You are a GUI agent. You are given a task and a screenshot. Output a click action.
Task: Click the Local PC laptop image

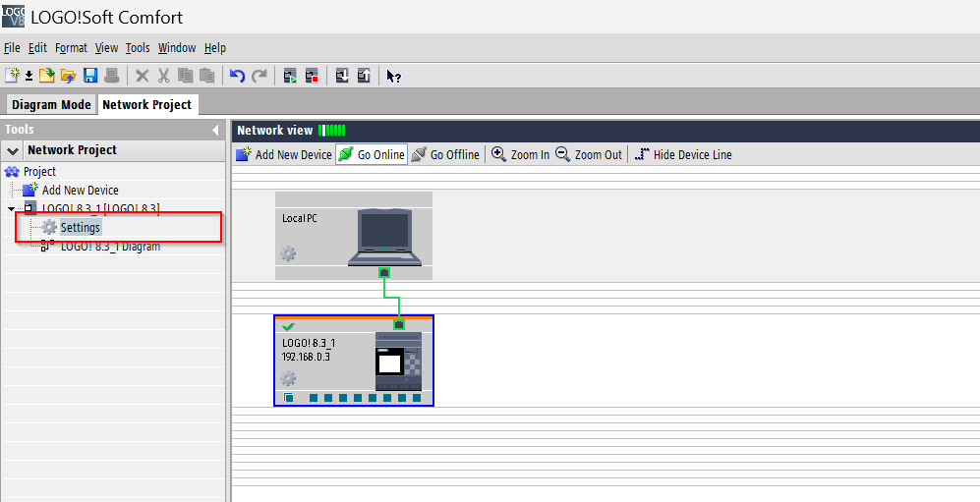coord(384,238)
